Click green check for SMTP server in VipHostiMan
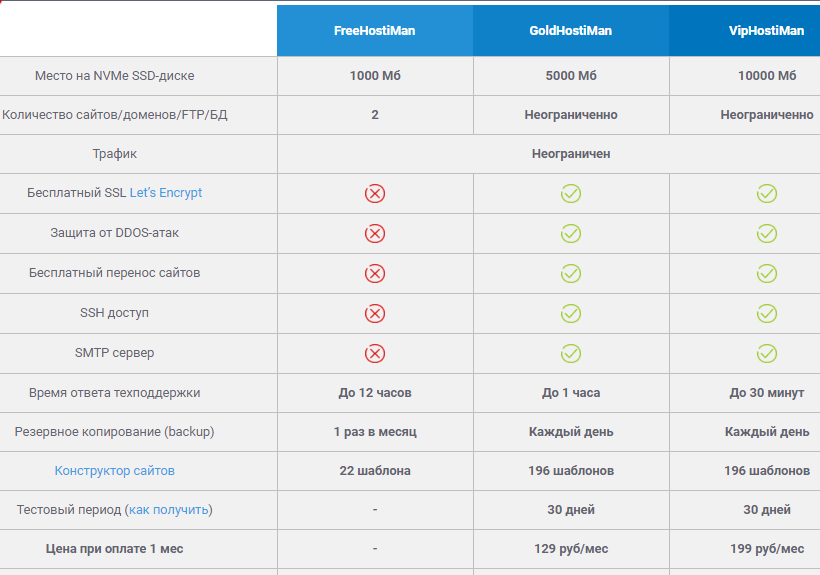The width and height of the screenshot is (820, 575). coord(767,353)
